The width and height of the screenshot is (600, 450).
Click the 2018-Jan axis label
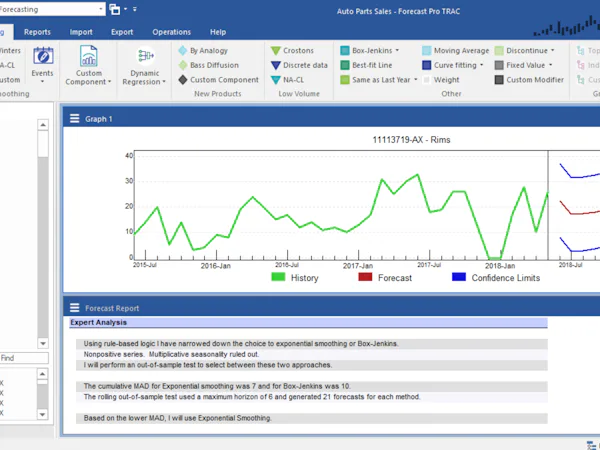pyautogui.click(x=500, y=266)
